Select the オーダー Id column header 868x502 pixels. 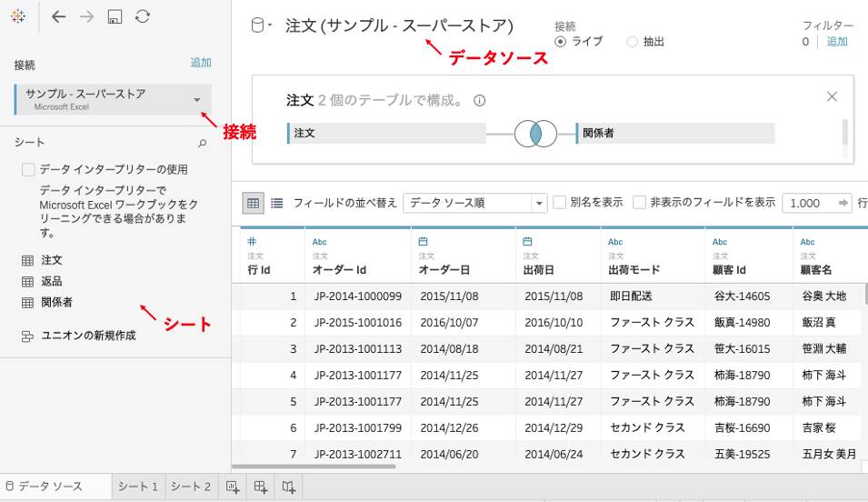pos(357,256)
